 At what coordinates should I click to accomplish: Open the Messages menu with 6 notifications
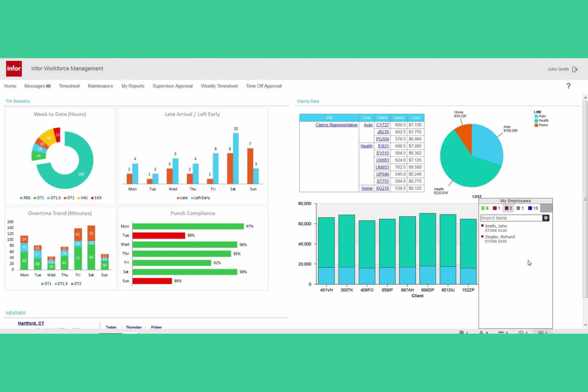[37, 86]
